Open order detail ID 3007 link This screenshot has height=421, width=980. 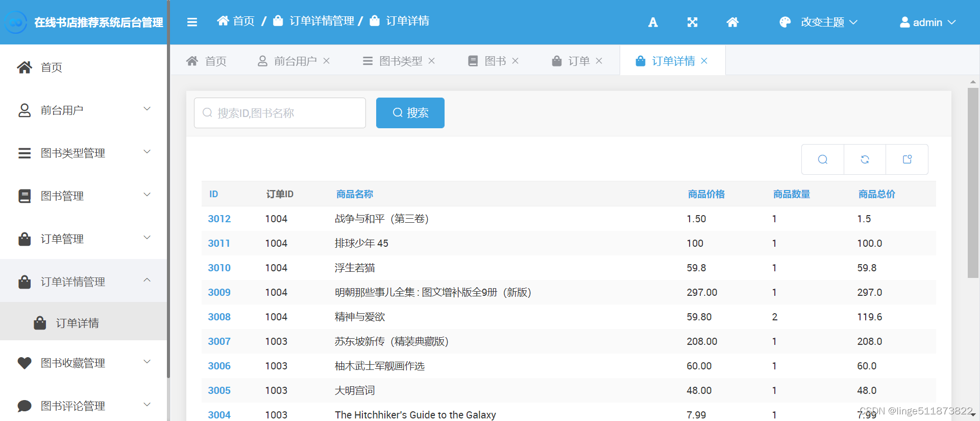pos(219,341)
